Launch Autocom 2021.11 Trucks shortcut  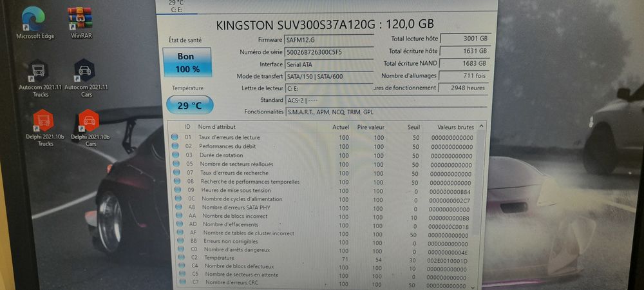(x=40, y=79)
